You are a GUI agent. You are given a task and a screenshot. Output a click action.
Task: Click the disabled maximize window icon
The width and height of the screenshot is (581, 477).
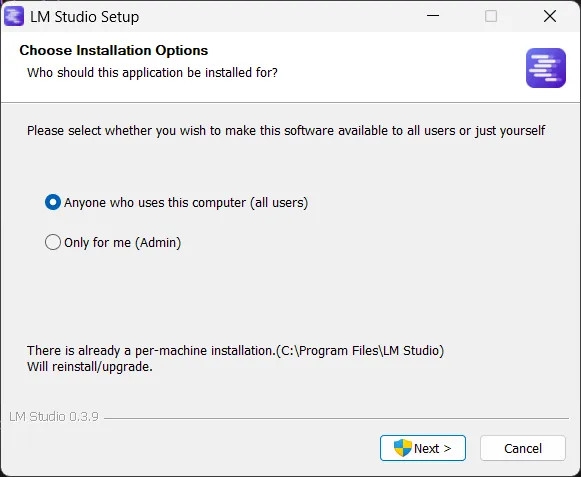[491, 16]
